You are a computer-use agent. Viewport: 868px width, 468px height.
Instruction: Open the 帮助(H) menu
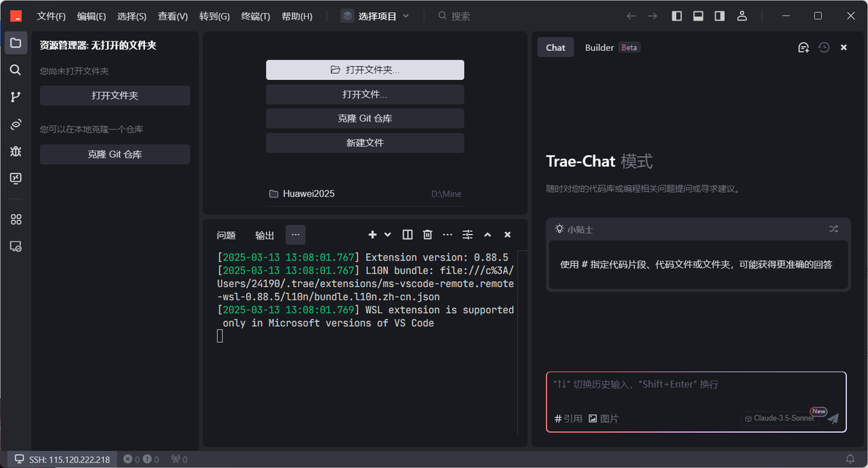pyautogui.click(x=297, y=16)
